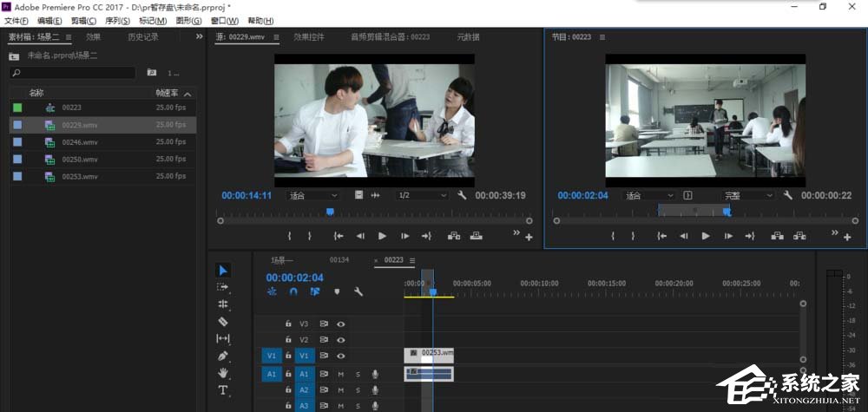This screenshot has height=412, width=868.
Task: Select the 00246.wmv clip in the bin
Action: tap(80, 142)
